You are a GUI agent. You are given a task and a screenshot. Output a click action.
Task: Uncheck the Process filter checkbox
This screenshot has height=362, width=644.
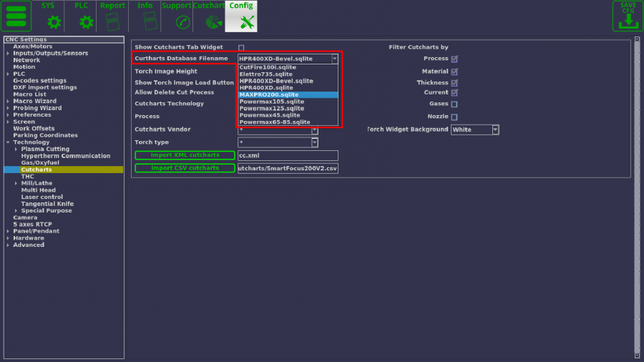point(454,59)
